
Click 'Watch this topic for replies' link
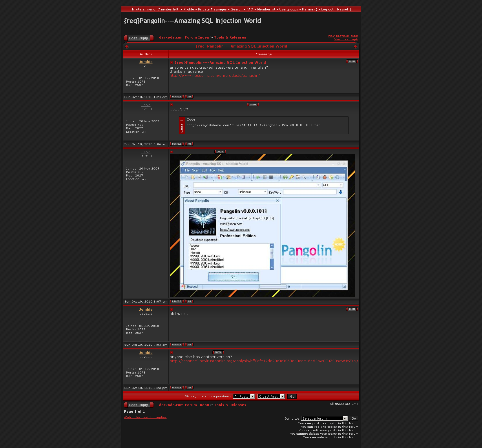click(145, 417)
